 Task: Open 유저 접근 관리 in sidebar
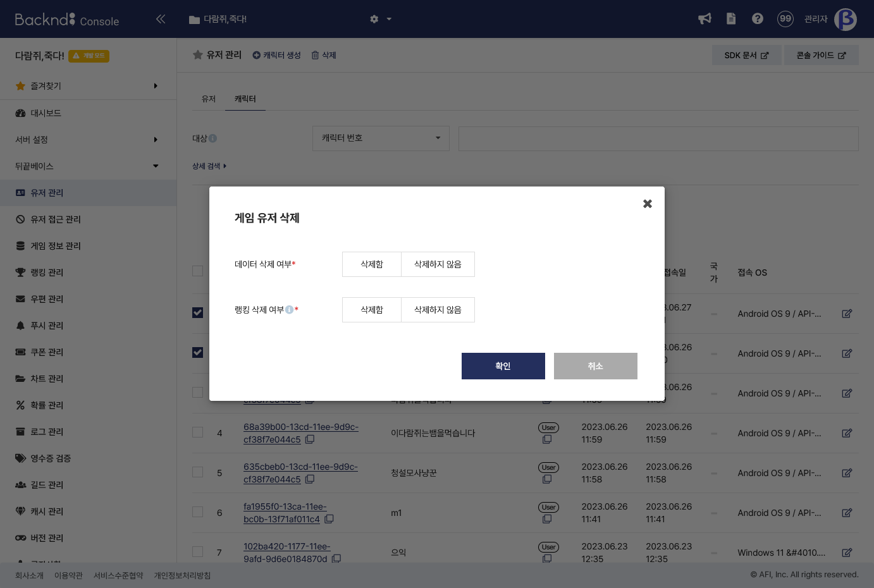(x=89, y=219)
